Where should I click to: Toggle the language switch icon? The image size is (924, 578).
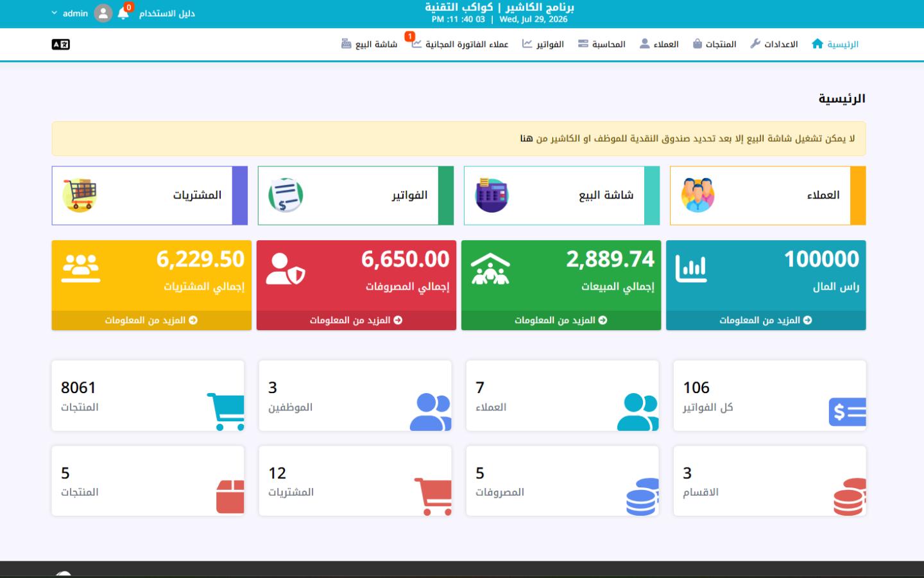coord(60,44)
